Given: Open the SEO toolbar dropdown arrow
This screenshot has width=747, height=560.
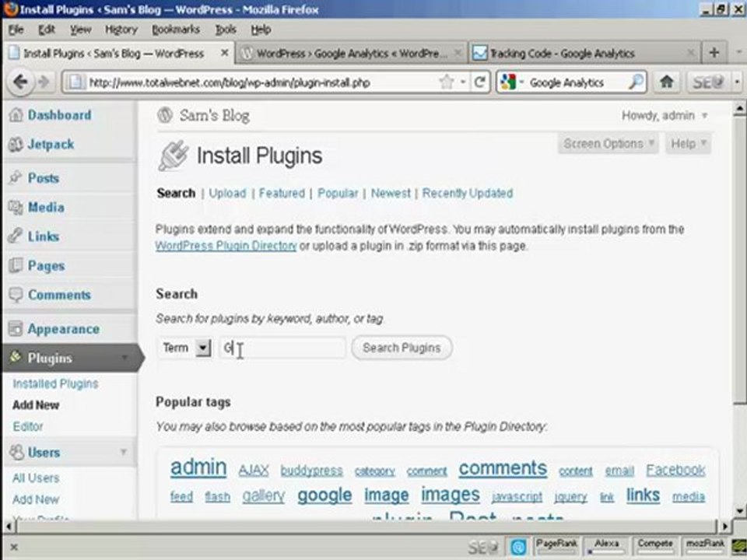Looking at the screenshot, I should tap(737, 82).
